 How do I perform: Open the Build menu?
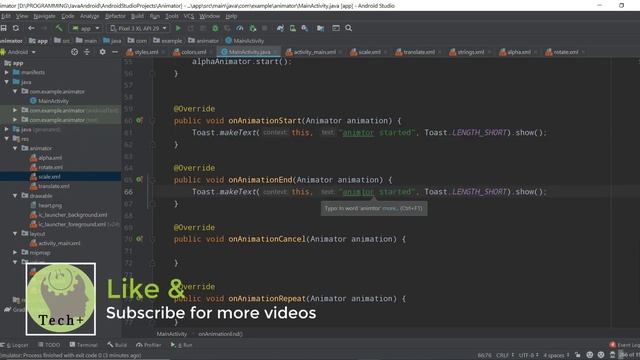pyautogui.click(x=137, y=16)
